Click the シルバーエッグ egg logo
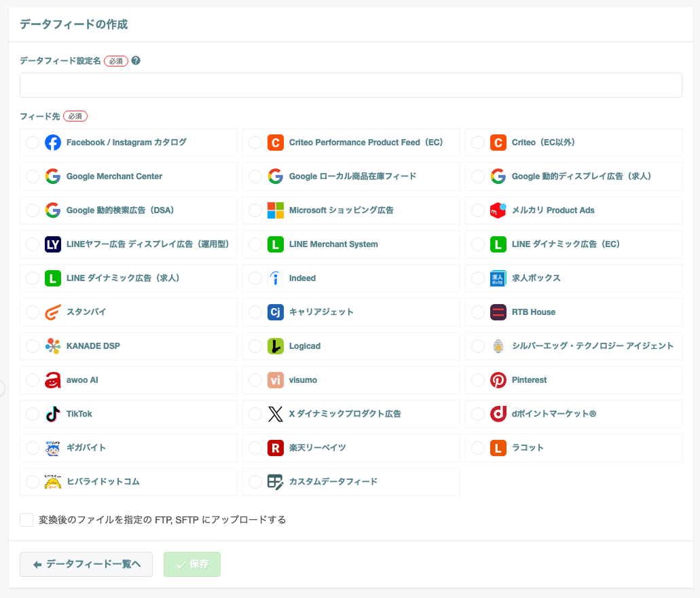This screenshot has height=598, width=700. coord(498,346)
